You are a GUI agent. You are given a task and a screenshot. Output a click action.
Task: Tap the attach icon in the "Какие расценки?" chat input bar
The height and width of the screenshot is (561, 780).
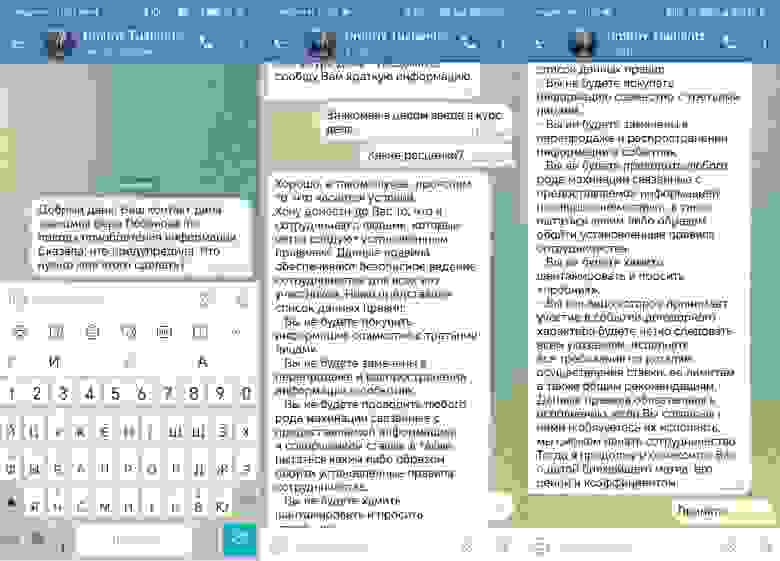click(467, 548)
